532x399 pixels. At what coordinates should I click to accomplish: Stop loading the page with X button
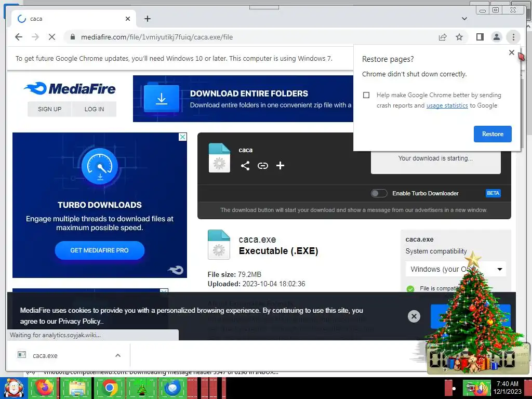pyautogui.click(x=52, y=37)
